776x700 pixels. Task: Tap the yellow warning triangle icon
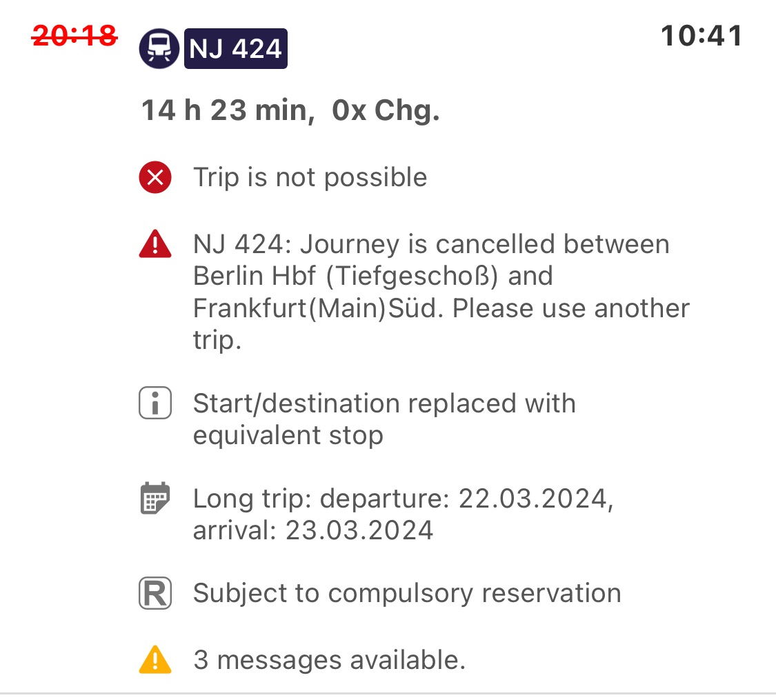tap(155, 660)
